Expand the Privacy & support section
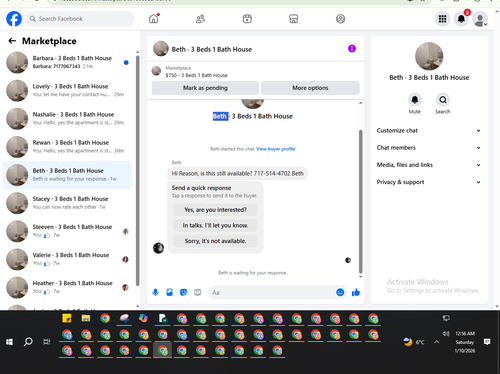 click(429, 182)
